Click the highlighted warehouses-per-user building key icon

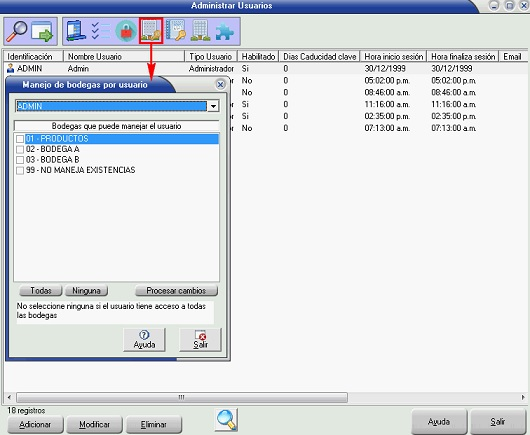coord(151,31)
